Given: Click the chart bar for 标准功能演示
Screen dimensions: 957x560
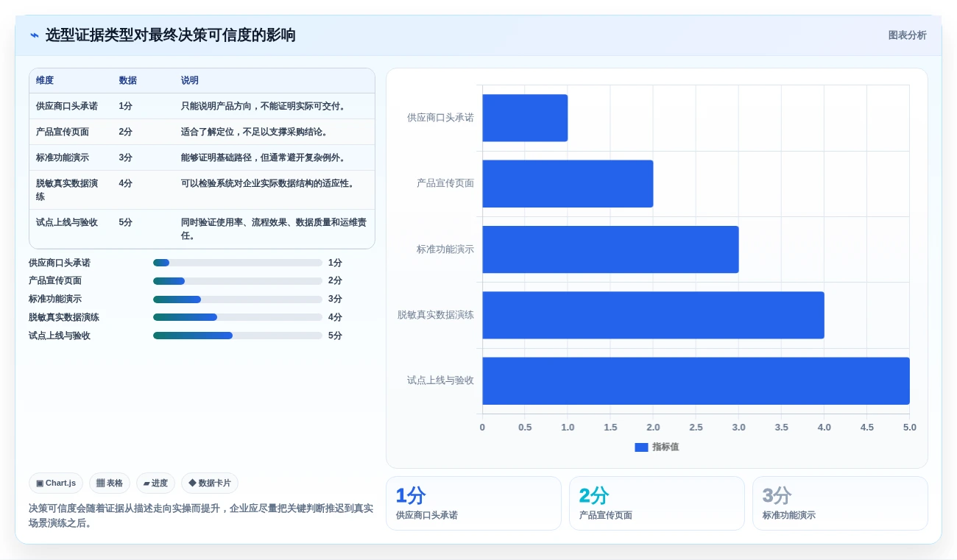Looking at the screenshot, I should (610, 249).
